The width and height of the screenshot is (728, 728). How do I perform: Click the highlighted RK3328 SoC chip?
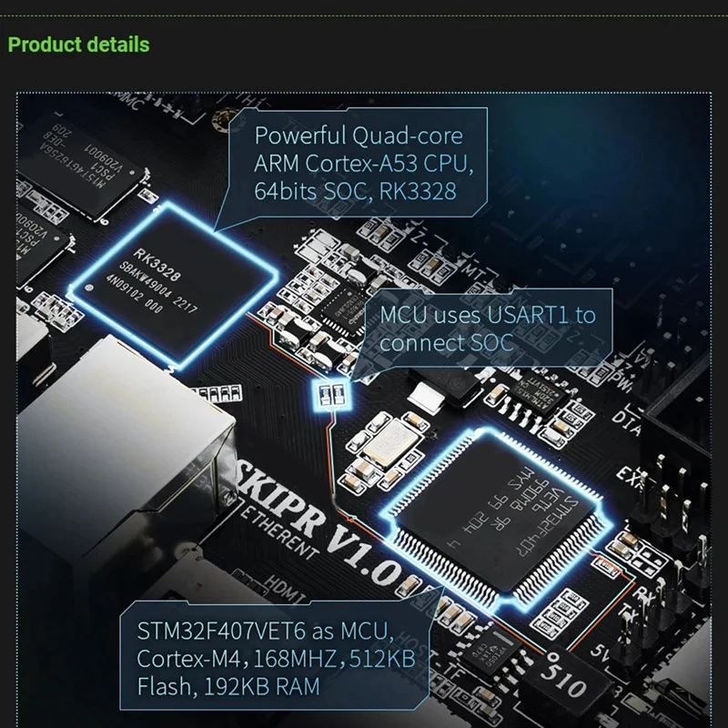pyautogui.click(x=173, y=285)
